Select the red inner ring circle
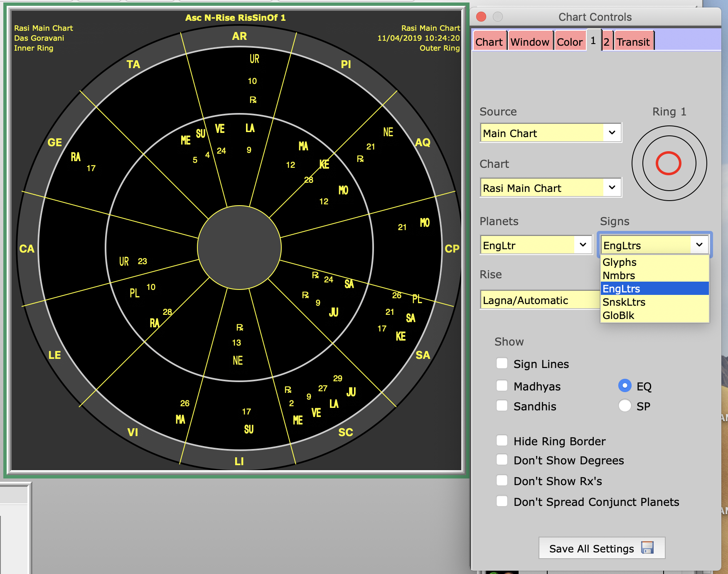This screenshot has width=728, height=574. pos(668,163)
